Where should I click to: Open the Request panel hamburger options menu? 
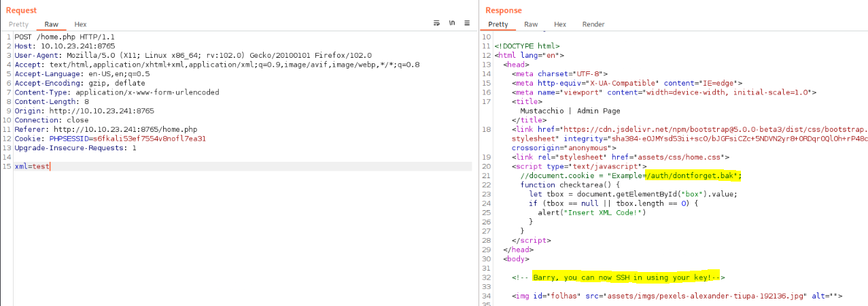coord(467,23)
